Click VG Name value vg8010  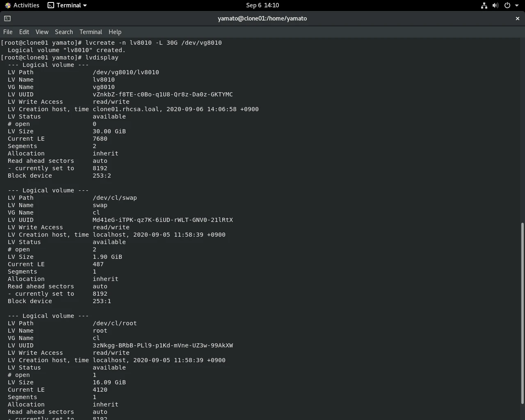104,87
